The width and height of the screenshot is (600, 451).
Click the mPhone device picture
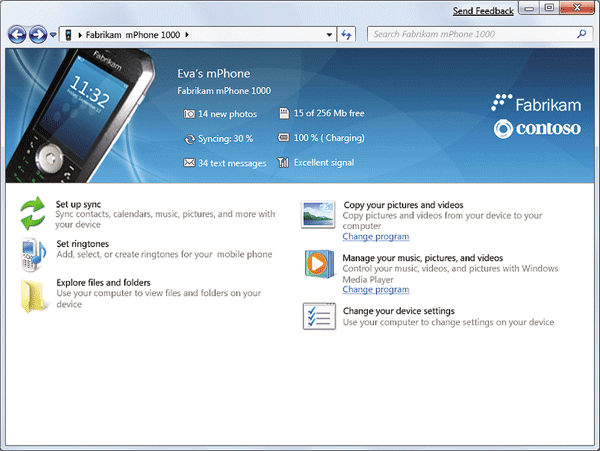80,116
